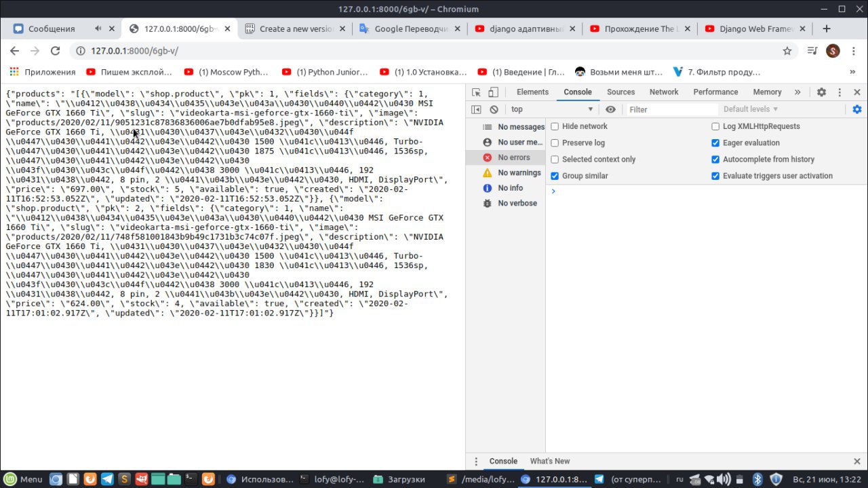Viewport: 868px width, 488px height.
Task: Select the No warnings filter row
Action: pyautogui.click(x=506, y=173)
